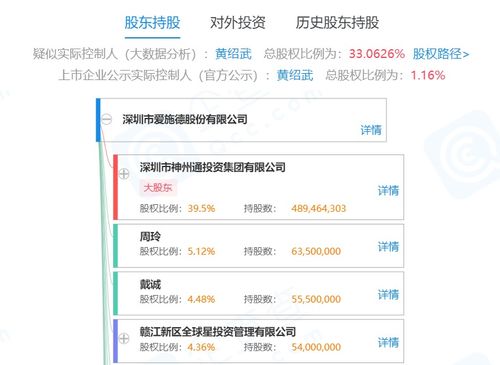The width and height of the screenshot is (500, 365).
Task: Select shareholder 周玲
Action: pyautogui.click(x=150, y=237)
